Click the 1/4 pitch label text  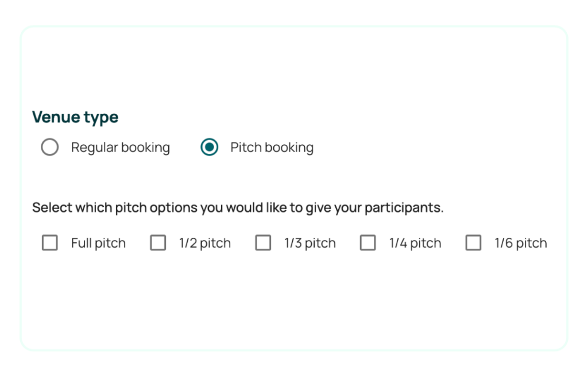tap(415, 243)
